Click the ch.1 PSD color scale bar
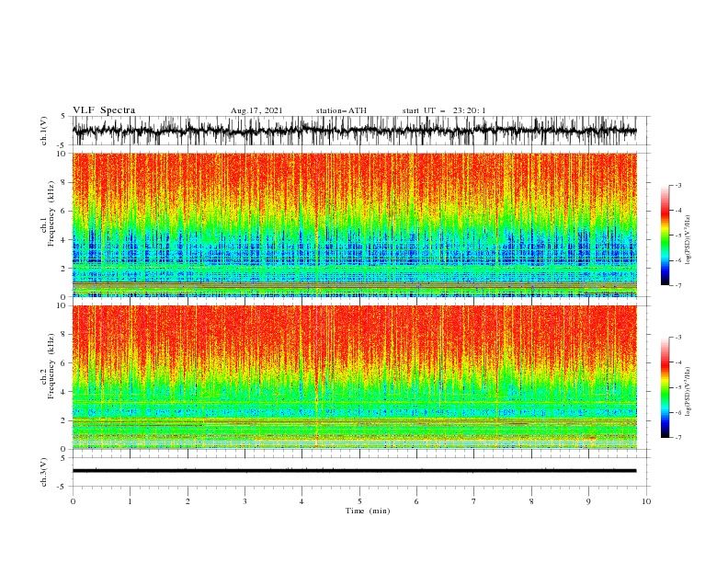Viewport: 728px width, 563px height. pos(665,236)
